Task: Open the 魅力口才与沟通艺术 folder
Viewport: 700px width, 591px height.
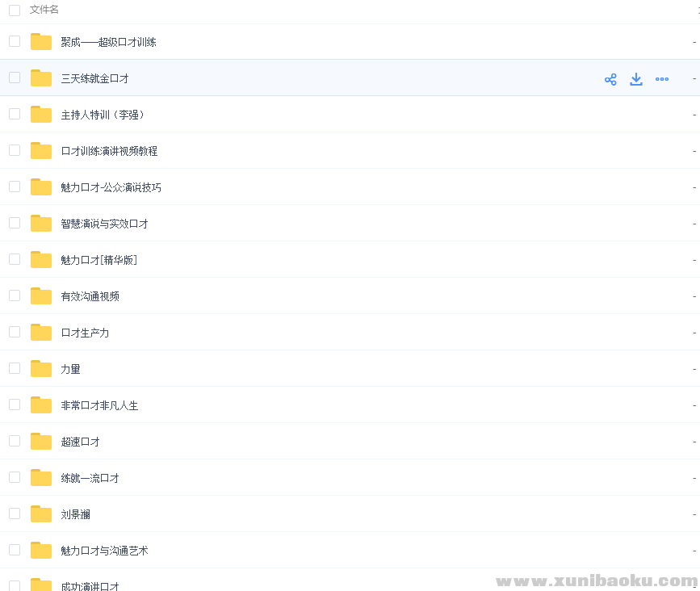Action: click(103, 550)
